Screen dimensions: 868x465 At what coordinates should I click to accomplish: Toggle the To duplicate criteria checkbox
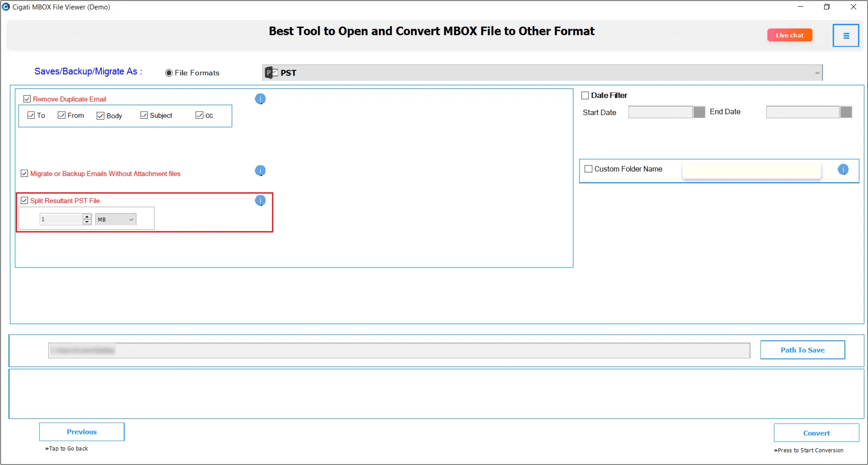click(31, 115)
